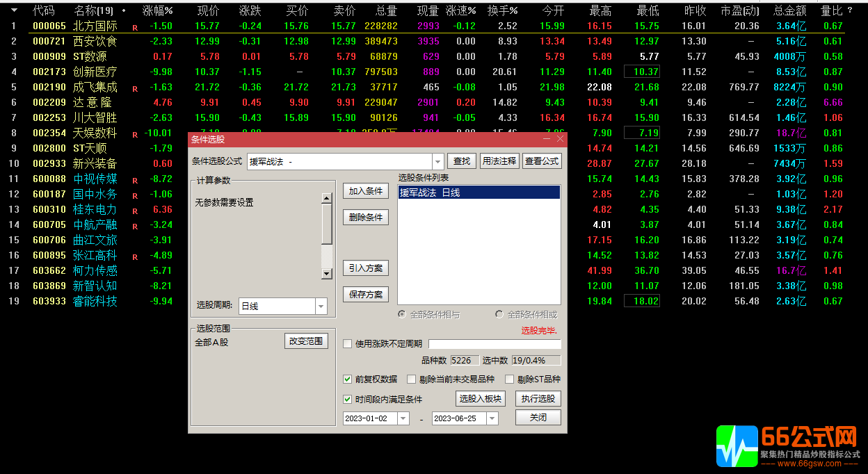Image resolution: width=868 pixels, height=474 pixels.
Task: Click the R marker next to 成飞集成
Action: coord(135,89)
